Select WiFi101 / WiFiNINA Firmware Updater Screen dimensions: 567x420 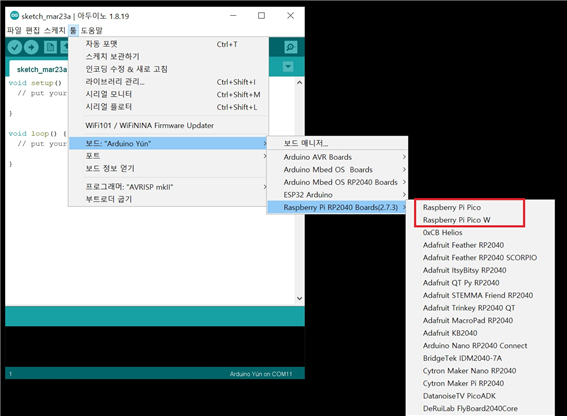168,126
